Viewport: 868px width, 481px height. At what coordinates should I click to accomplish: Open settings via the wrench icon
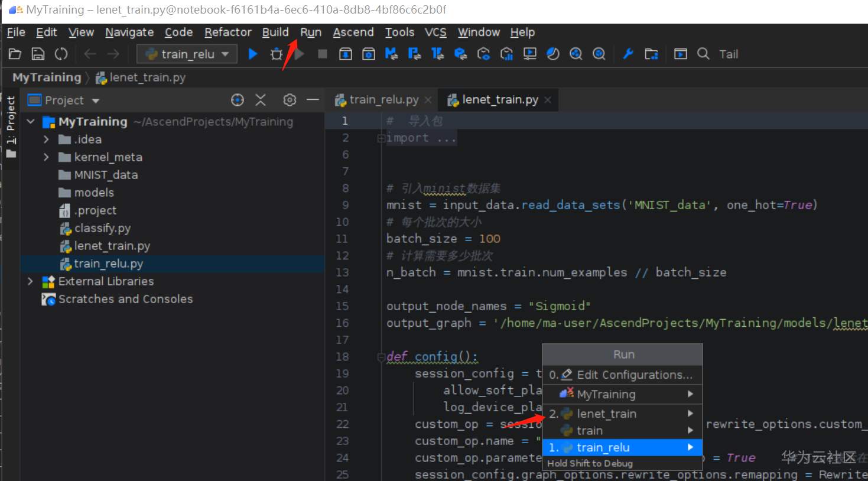tap(628, 54)
